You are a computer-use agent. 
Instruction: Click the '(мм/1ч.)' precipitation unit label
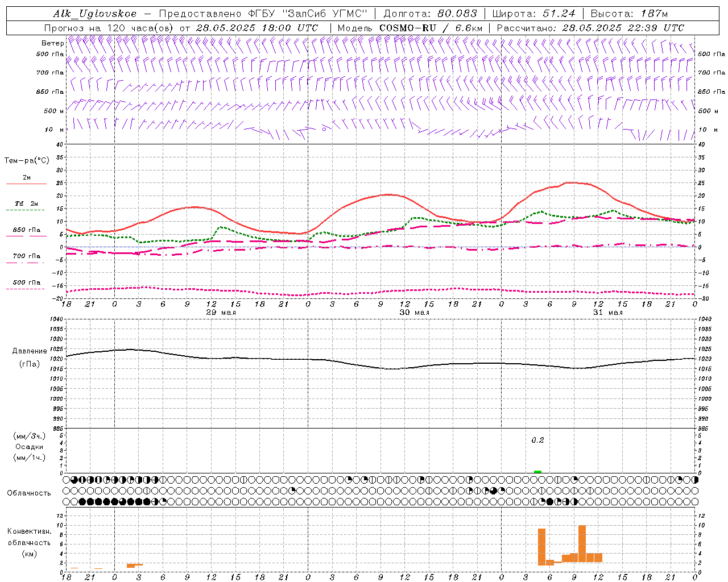(x=30, y=458)
